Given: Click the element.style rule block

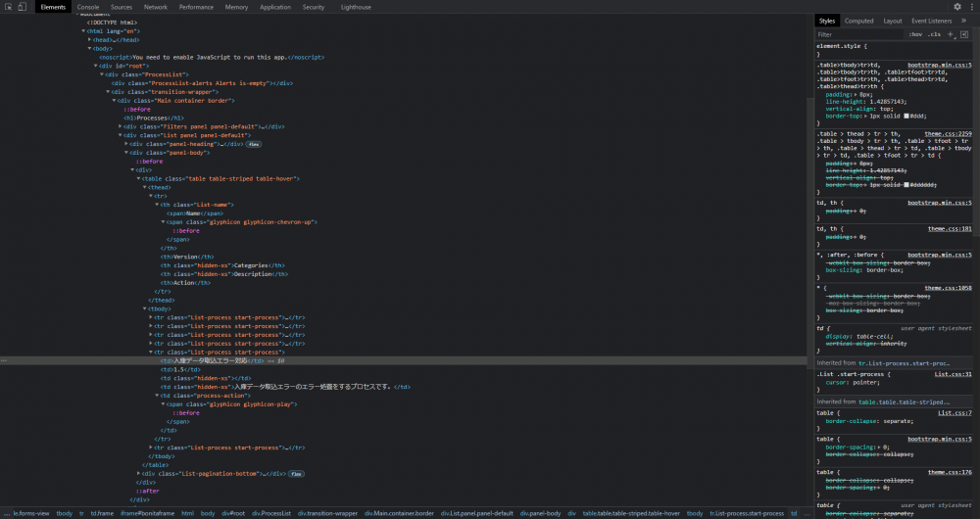Looking at the screenshot, I should tap(894, 50).
